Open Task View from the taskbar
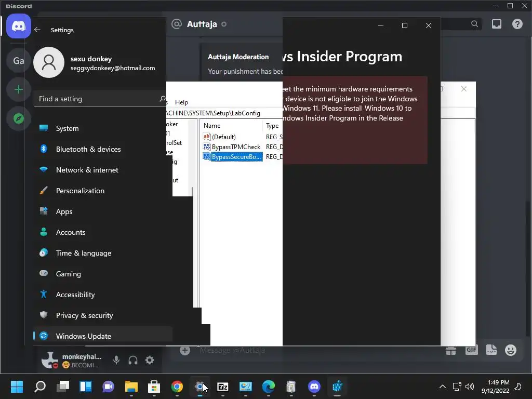This screenshot has height=399, width=532. [63, 387]
